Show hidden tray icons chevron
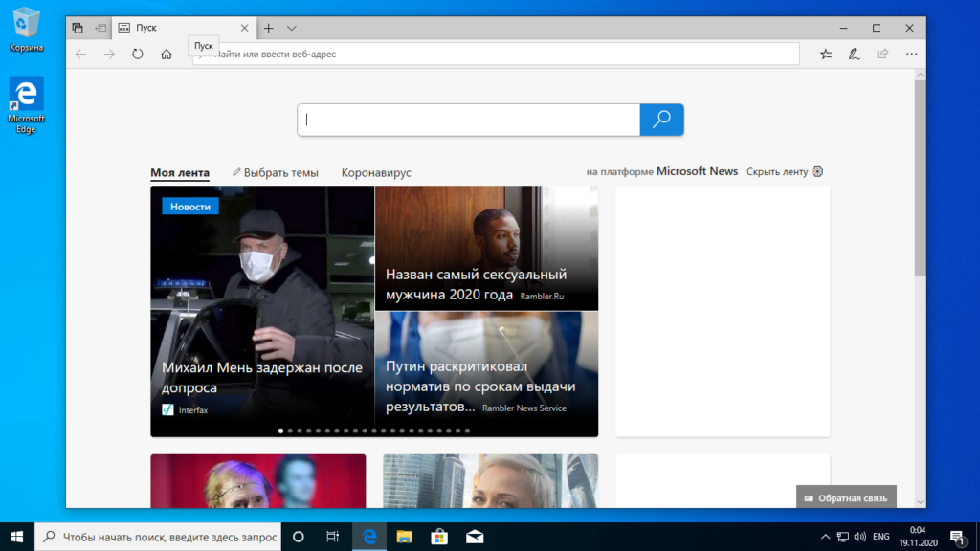 click(x=825, y=537)
